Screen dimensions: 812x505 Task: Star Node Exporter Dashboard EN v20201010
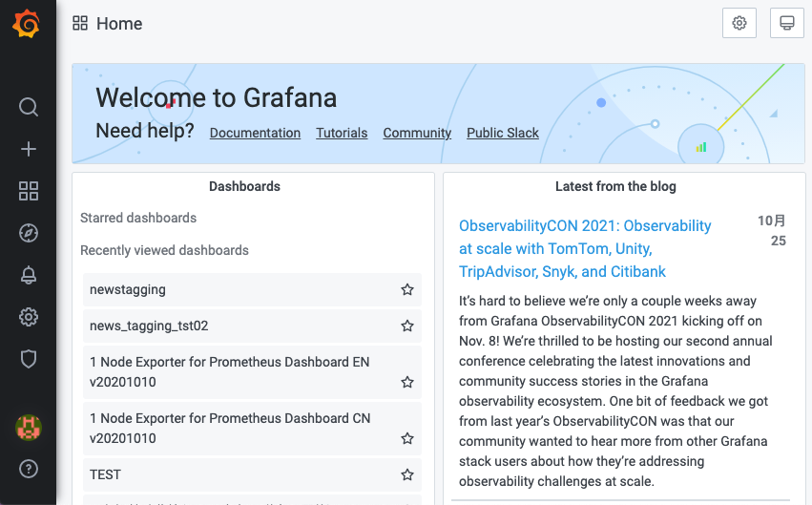[x=407, y=382]
